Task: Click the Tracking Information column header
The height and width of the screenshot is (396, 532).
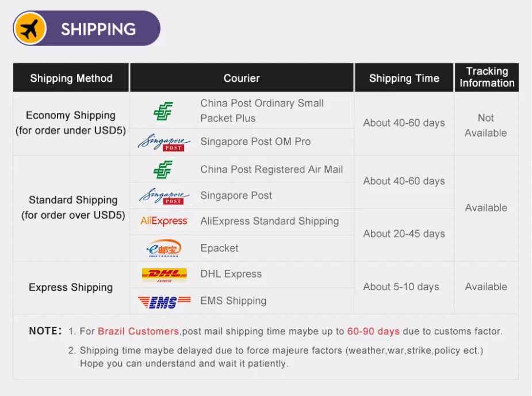Action: click(x=487, y=77)
